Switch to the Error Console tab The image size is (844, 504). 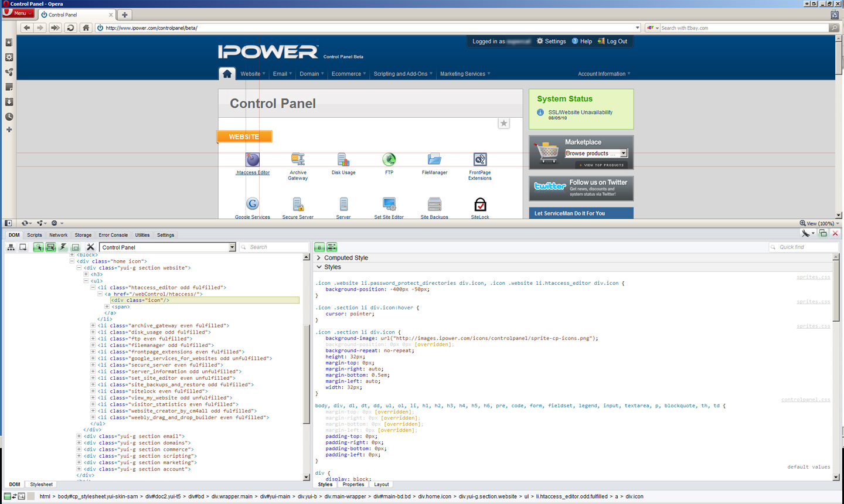coord(113,235)
